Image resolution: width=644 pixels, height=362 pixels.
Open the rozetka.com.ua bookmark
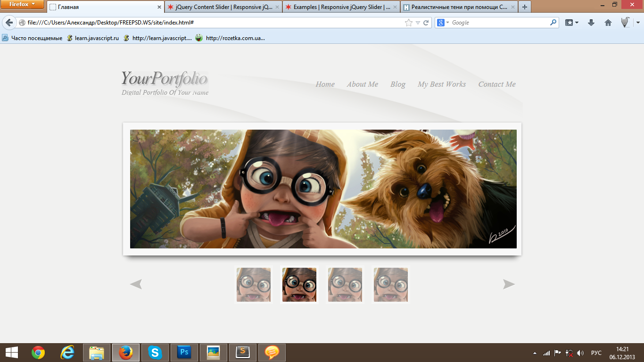231,38
